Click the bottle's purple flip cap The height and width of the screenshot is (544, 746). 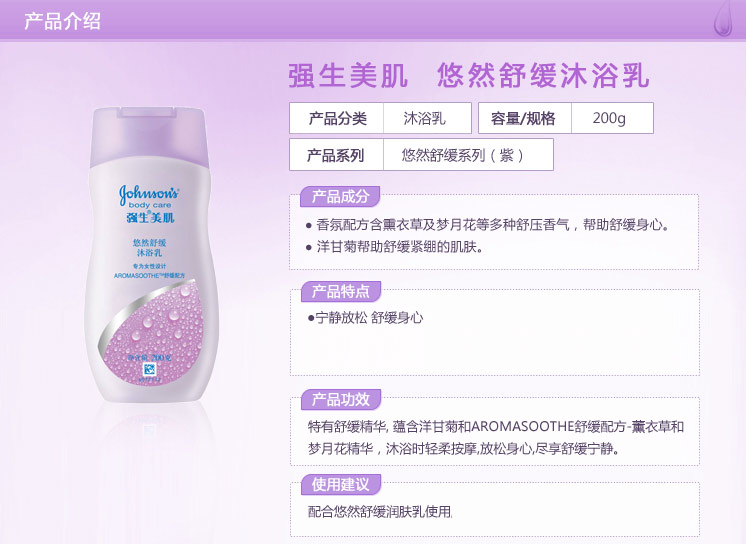point(149,137)
